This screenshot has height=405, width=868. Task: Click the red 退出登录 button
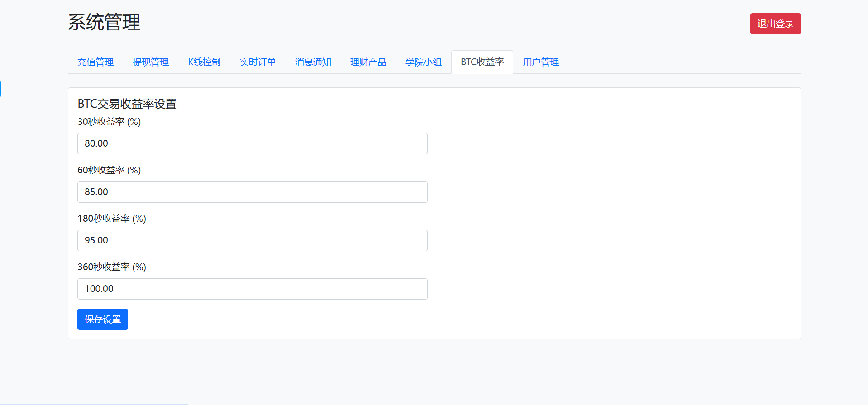pyautogui.click(x=775, y=24)
